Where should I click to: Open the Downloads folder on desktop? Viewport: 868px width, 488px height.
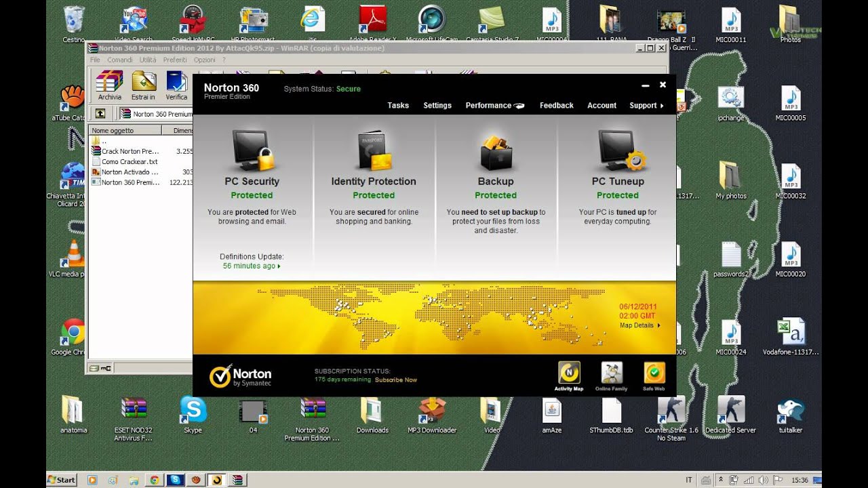(372, 415)
